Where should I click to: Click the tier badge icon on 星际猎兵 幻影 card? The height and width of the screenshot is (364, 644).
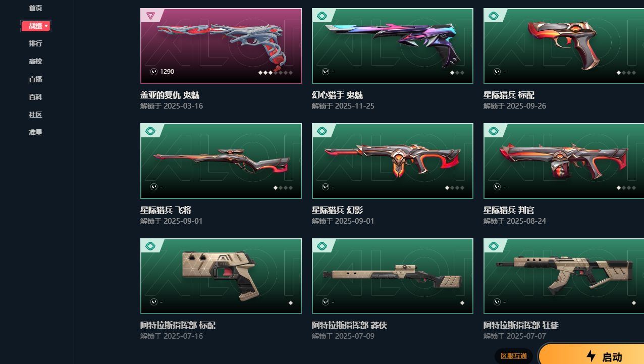321,131
